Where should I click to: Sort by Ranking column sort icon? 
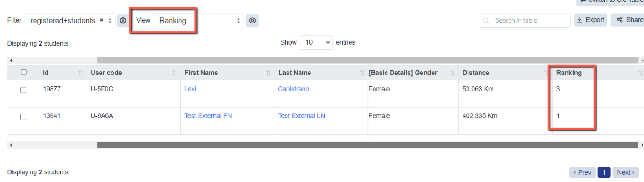640,73
